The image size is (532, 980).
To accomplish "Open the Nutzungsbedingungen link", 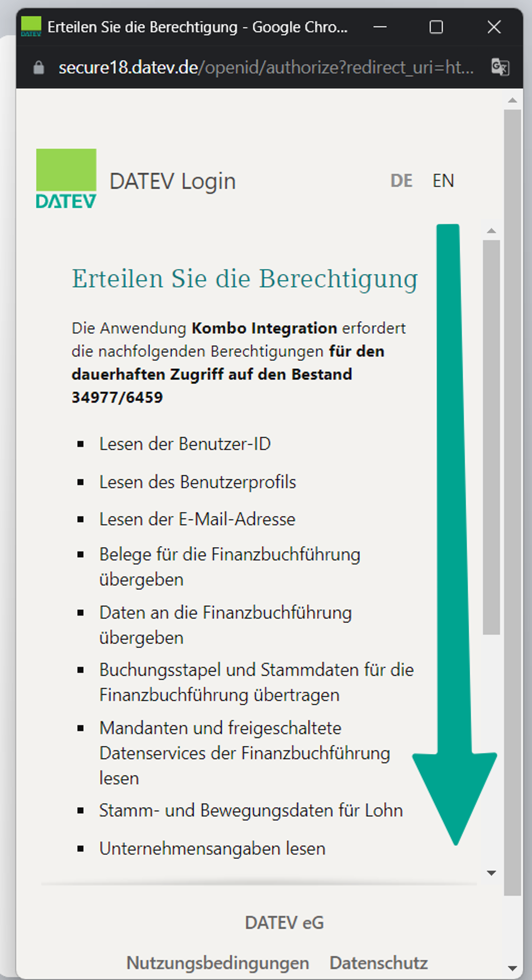I will 218,963.
